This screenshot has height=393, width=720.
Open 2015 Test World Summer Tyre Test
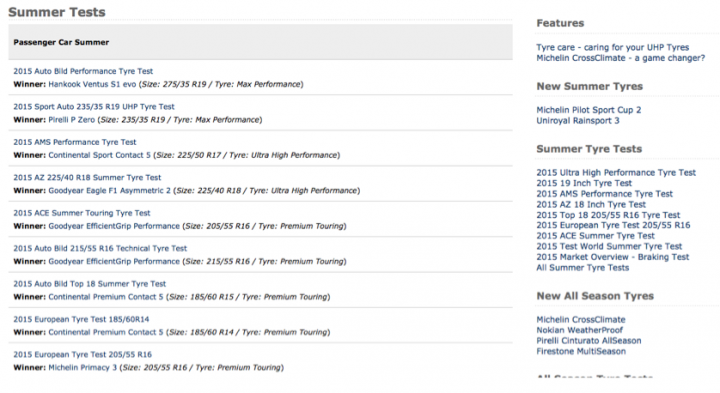coord(609,247)
